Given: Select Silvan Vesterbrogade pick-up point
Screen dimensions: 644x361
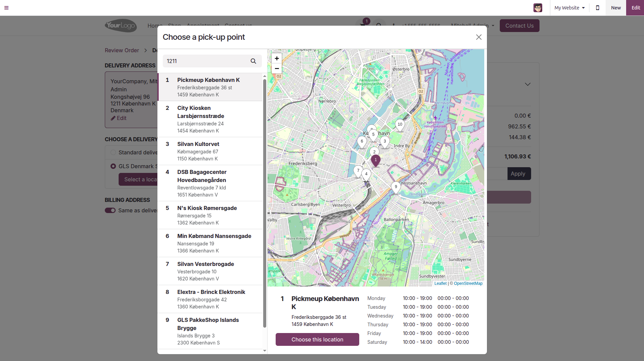Looking at the screenshot, I should coord(210,271).
